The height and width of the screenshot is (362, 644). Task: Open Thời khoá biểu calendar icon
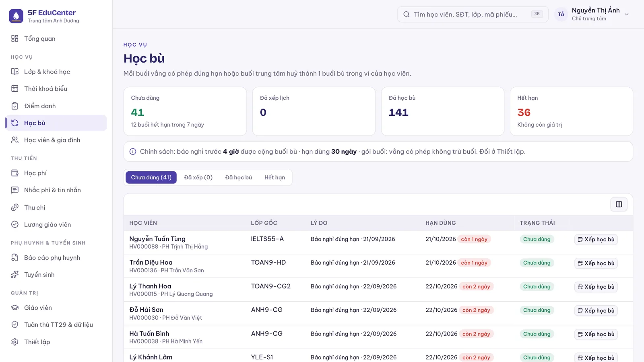15,88
